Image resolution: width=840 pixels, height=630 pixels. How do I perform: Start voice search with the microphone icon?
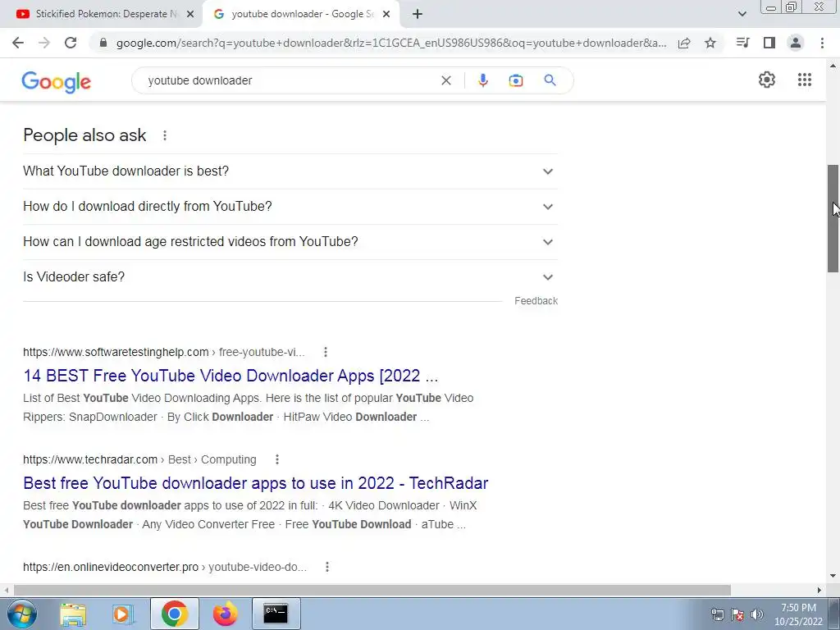click(x=482, y=80)
